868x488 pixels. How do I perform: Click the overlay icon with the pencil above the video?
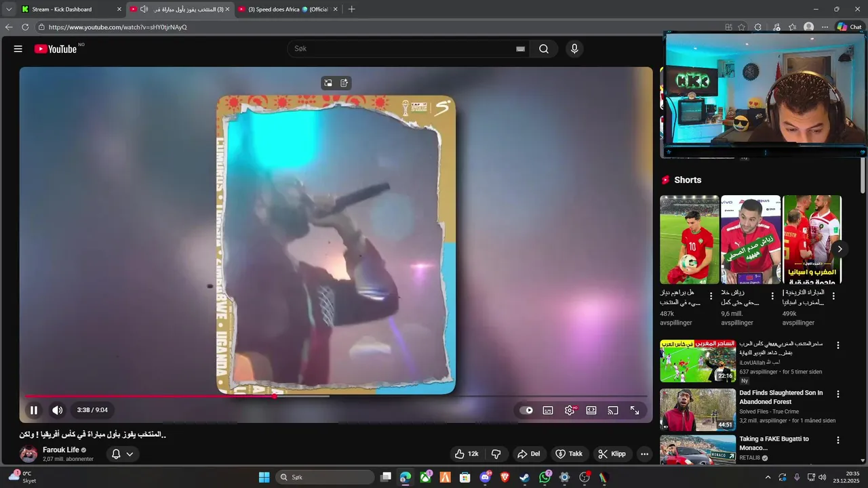point(344,83)
